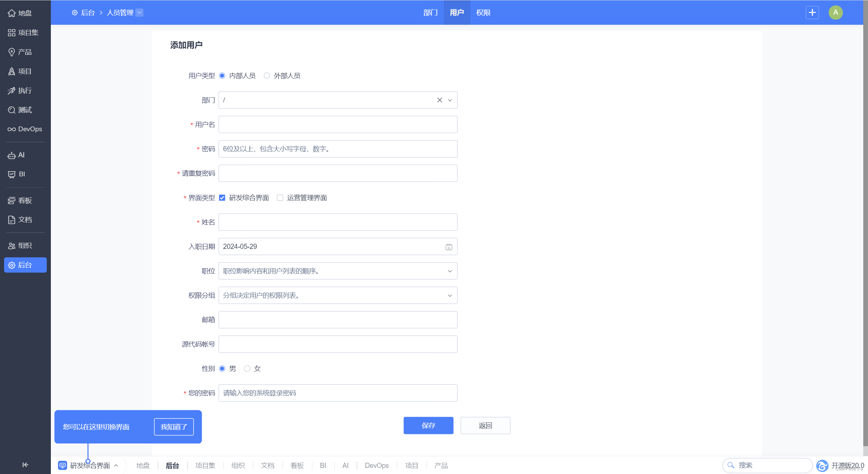The width and height of the screenshot is (868, 474).
Task: Open the 地盘 home sidebar icon
Action: click(12, 13)
